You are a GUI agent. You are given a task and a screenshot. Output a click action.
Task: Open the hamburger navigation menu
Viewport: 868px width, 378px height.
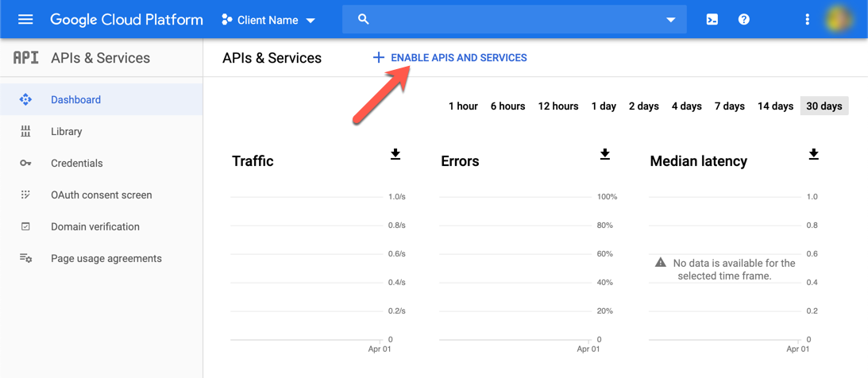point(25,20)
